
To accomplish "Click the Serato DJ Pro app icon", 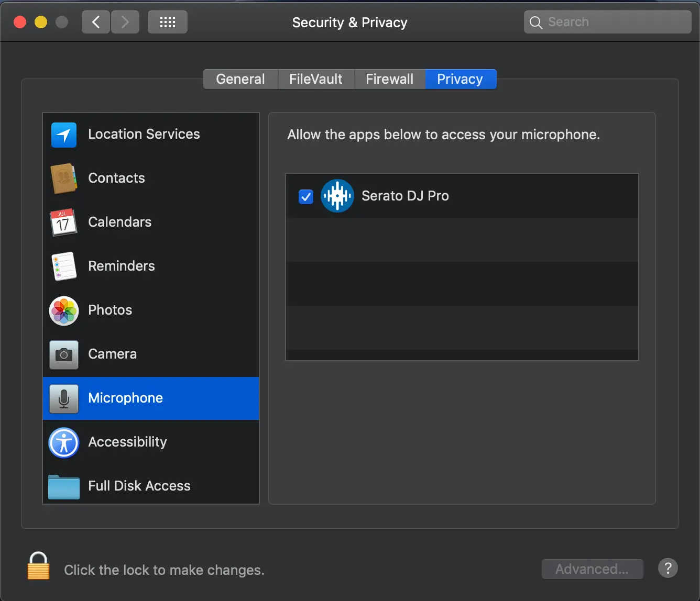I will coord(337,196).
